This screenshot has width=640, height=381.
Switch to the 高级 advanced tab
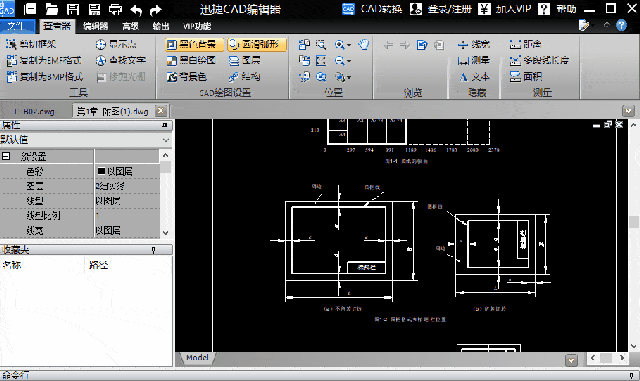130,26
